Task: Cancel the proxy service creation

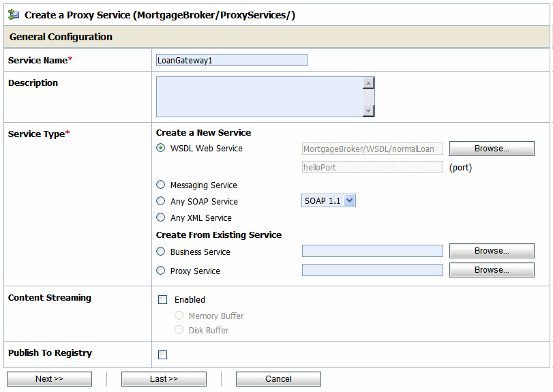Action: (x=278, y=379)
